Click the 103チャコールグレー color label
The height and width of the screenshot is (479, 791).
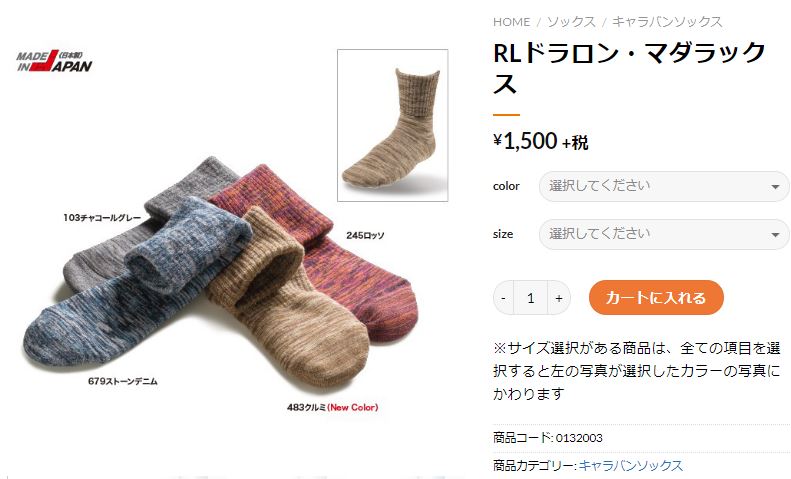tap(102, 218)
